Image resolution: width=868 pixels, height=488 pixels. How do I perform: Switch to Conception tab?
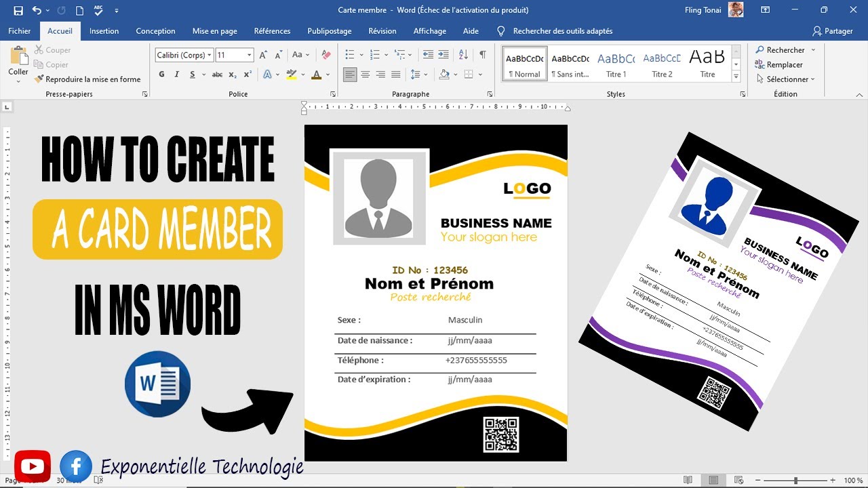tap(155, 31)
